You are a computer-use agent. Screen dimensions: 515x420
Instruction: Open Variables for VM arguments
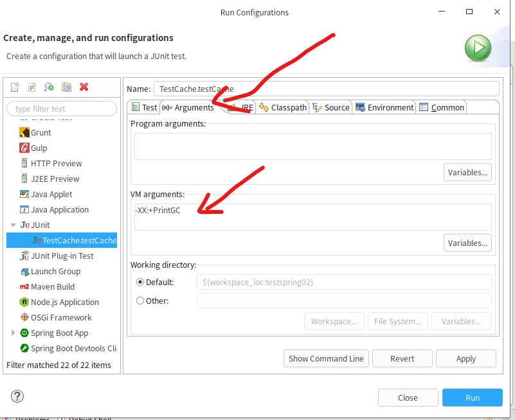467,243
